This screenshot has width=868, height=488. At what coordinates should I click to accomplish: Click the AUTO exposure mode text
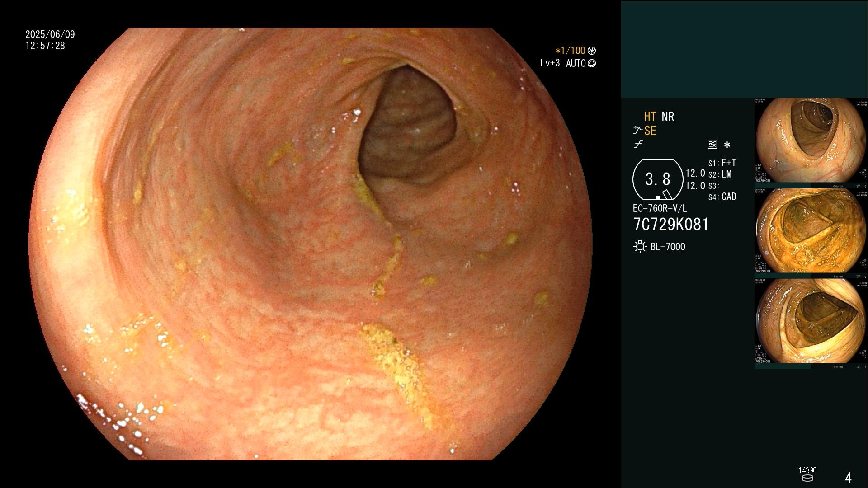click(576, 63)
